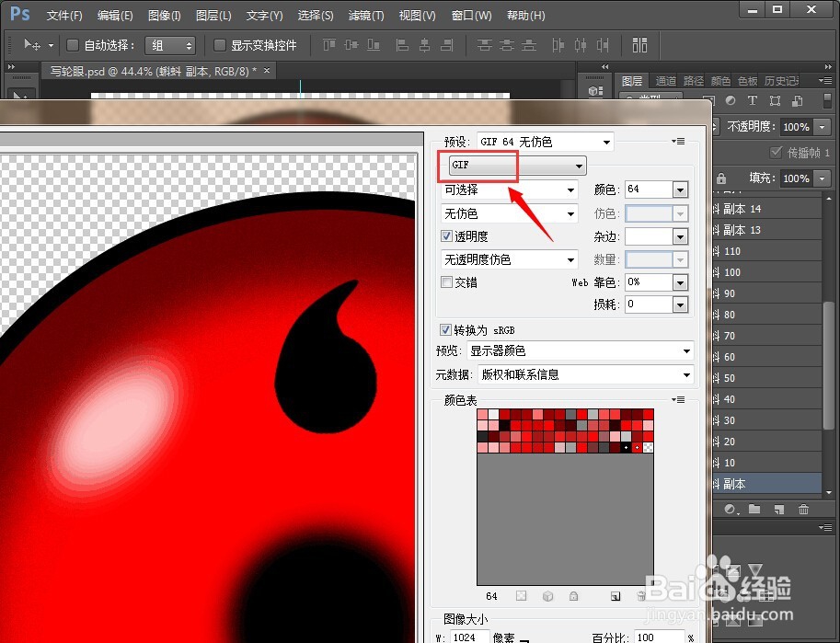Click new adjustment layer icon in Layers panel
The image size is (840, 643).
pyautogui.click(x=731, y=509)
